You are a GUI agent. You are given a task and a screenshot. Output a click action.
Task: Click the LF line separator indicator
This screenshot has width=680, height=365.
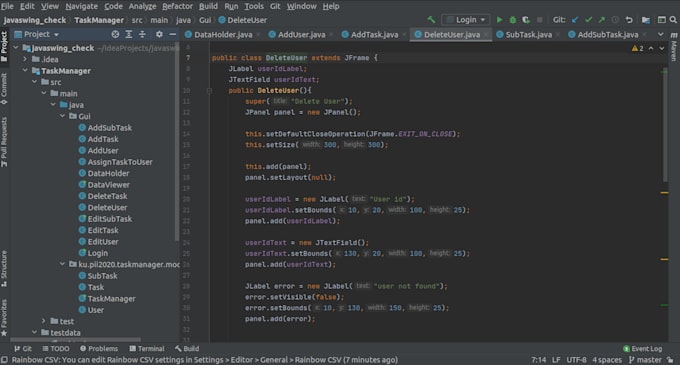click(x=556, y=360)
